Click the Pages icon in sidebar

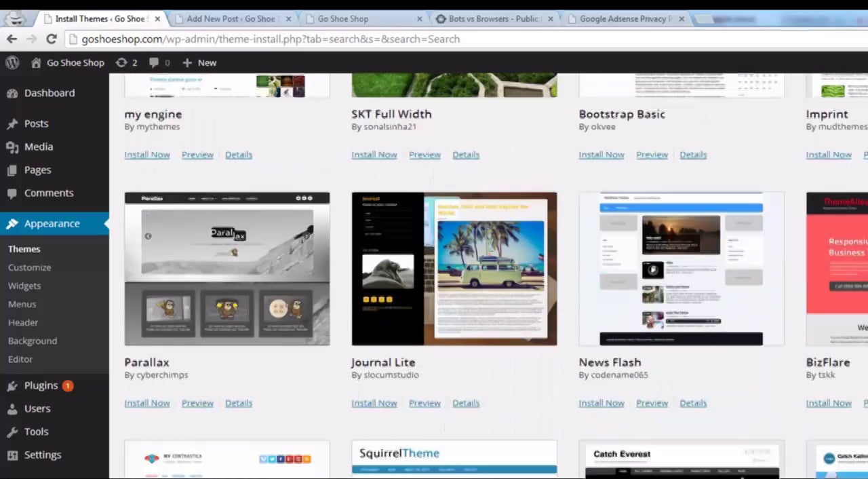[x=12, y=170]
